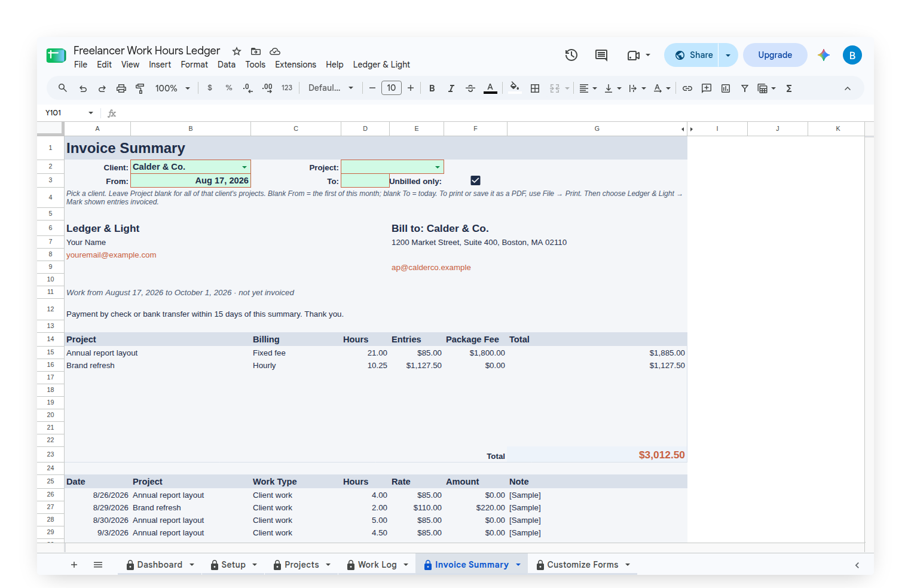This screenshot has width=911, height=588.
Task: Print the spreadsheet using printer icon
Action: pyautogui.click(x=121, y=88)
